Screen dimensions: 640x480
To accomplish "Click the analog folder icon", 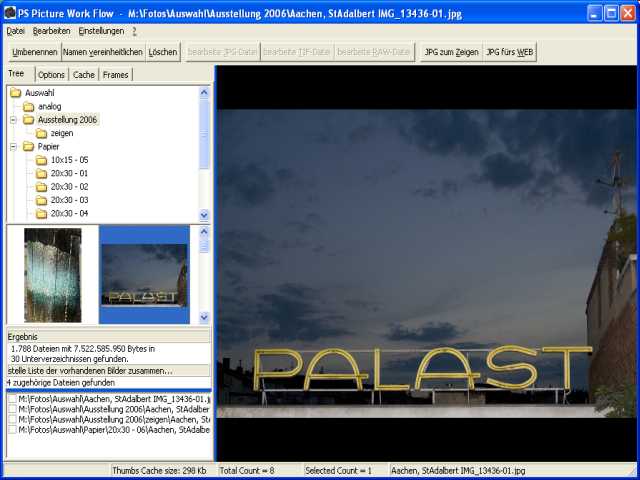I will click(29, 107).
